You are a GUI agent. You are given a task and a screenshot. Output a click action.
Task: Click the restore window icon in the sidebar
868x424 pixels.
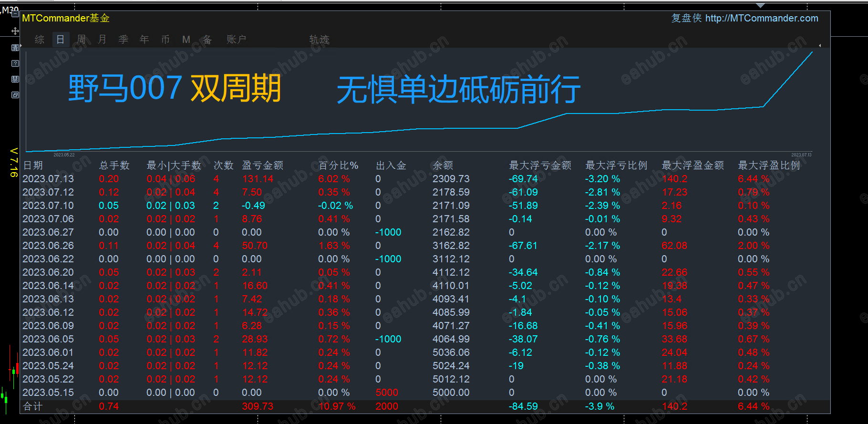pyautogui.click(x=15, y=95)
